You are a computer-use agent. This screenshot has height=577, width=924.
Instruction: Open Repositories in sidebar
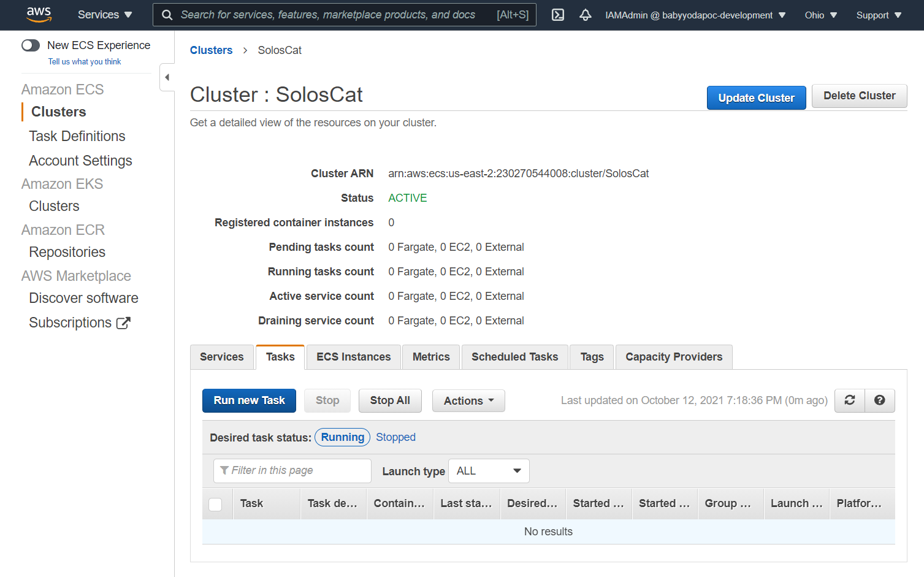point(67,252)
